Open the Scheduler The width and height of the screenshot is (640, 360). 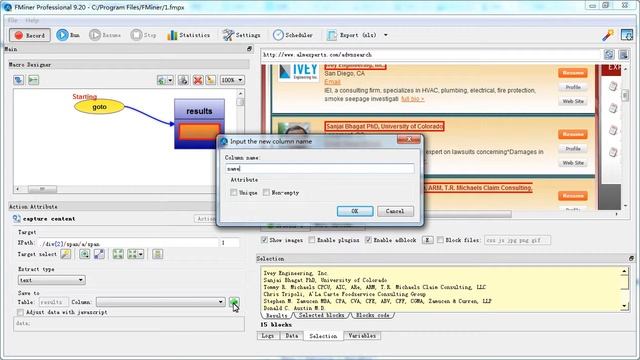[293, 35]
